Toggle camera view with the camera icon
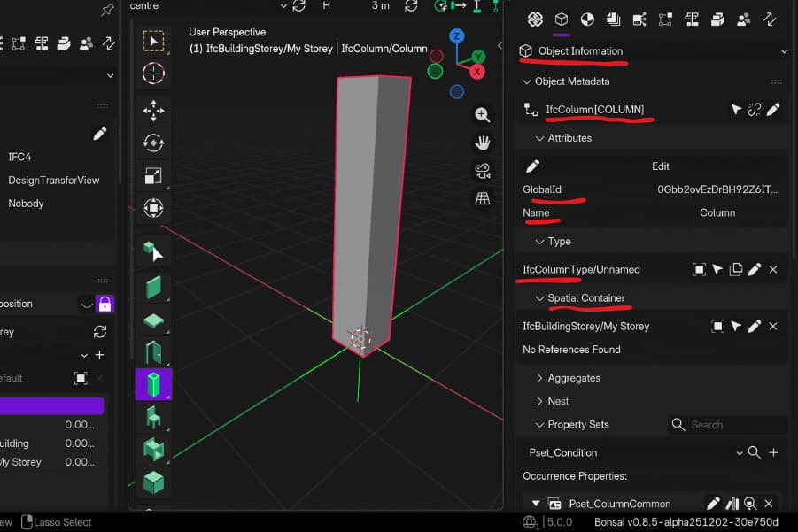The image size is (798, 532). coord(483,170)
